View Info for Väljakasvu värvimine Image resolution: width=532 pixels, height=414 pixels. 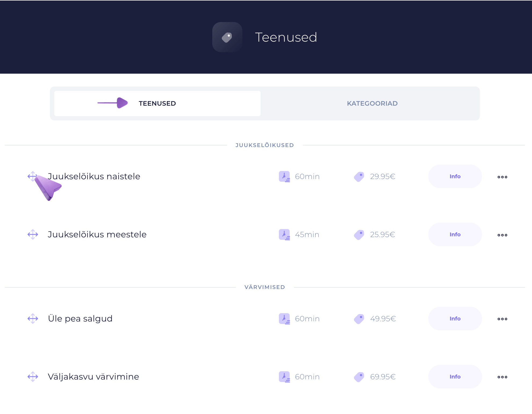click(x=455, y=377)
